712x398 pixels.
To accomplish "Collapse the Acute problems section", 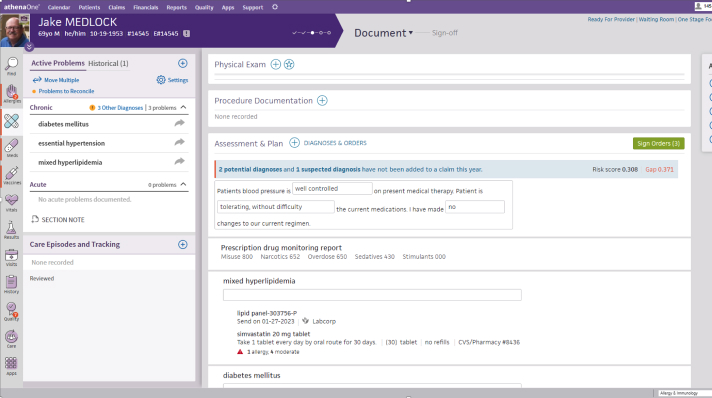I will (x=183, y=184).
